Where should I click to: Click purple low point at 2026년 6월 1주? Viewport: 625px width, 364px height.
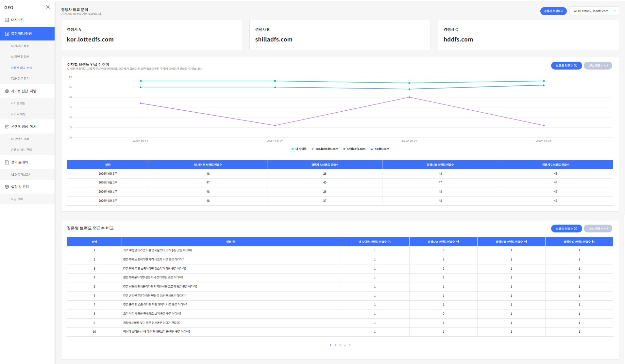pyautogui.click(x=275, y=125)
